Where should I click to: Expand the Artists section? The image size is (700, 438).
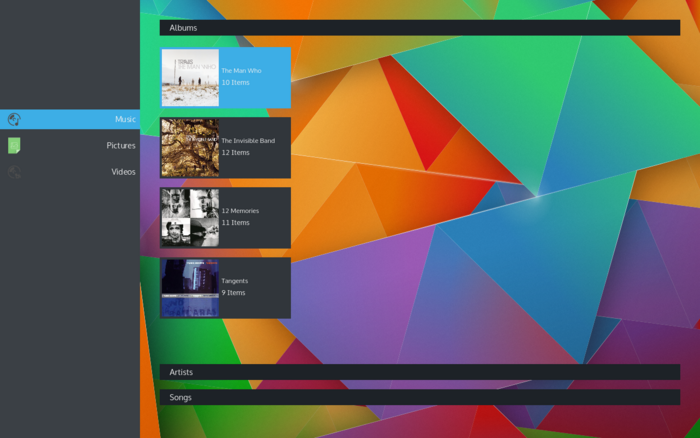[419, 372]
